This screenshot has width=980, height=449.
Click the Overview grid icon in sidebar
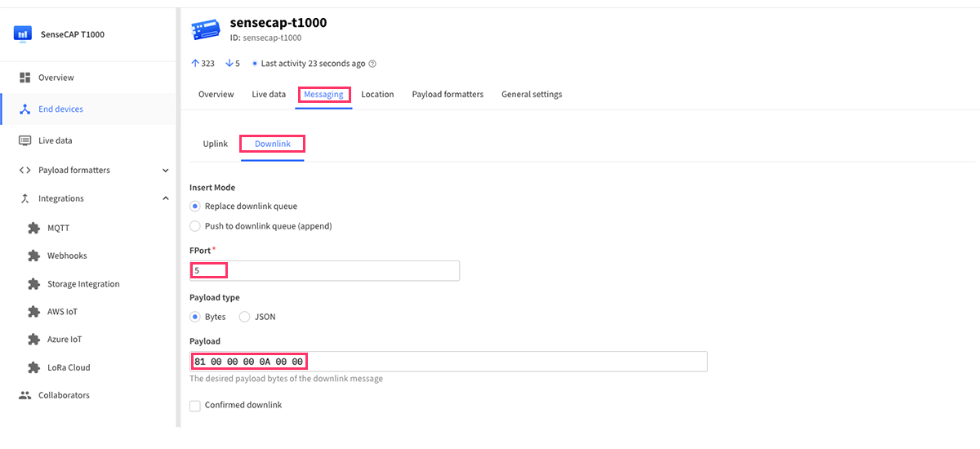(x=24, y=78)
